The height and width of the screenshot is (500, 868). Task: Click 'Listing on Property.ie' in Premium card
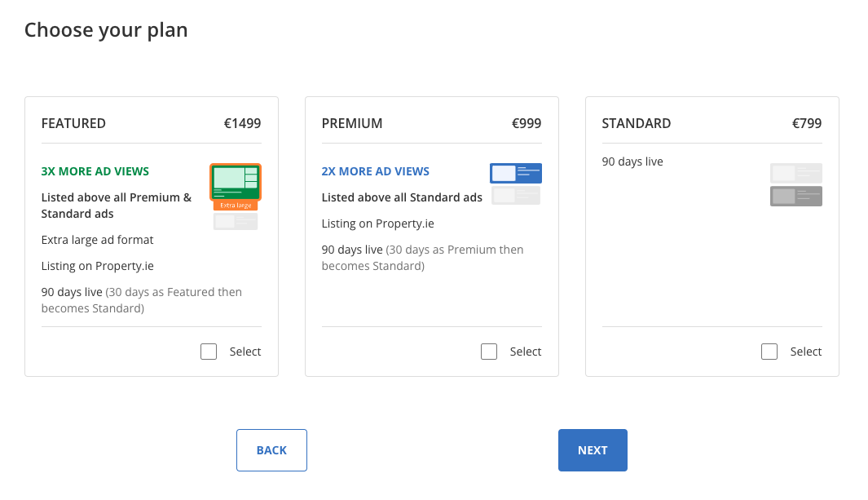point(378,223)
